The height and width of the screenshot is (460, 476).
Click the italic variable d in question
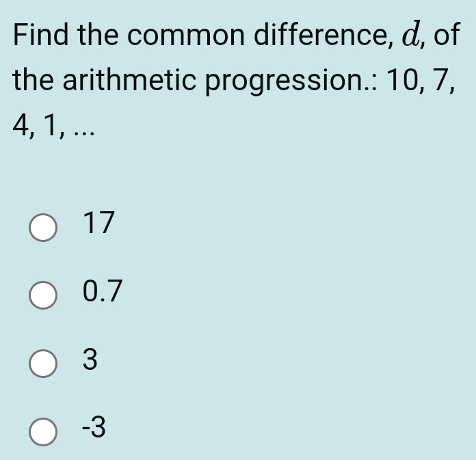point(412,33)
